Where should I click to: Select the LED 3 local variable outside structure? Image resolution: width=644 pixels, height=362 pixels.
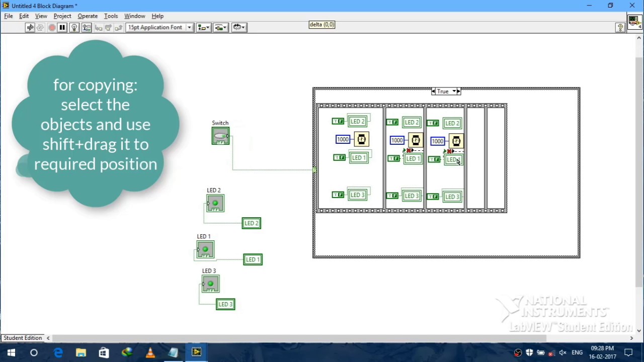[225, 304]
